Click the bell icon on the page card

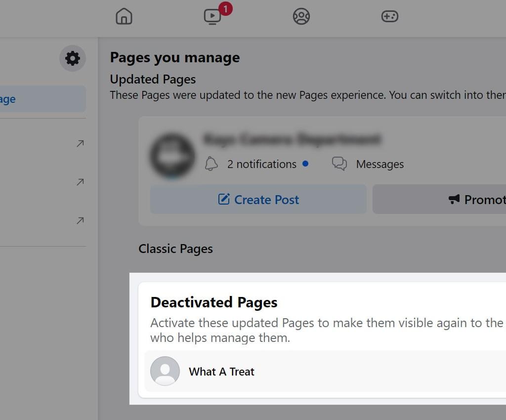coord(211,164)
